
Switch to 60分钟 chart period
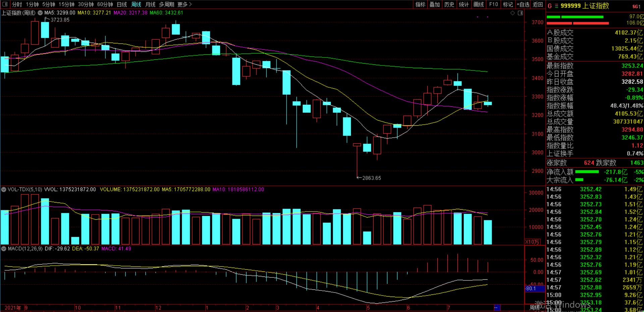tap(105, 4)
